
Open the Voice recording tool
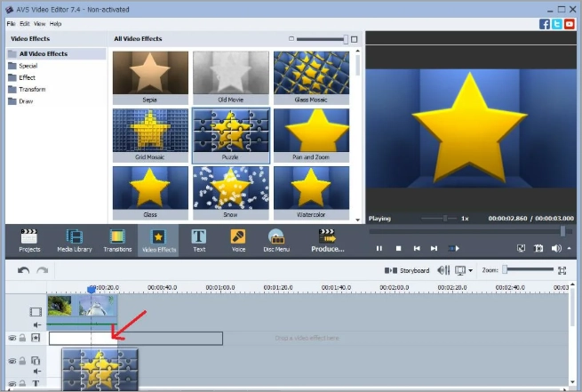click(238, 241)
